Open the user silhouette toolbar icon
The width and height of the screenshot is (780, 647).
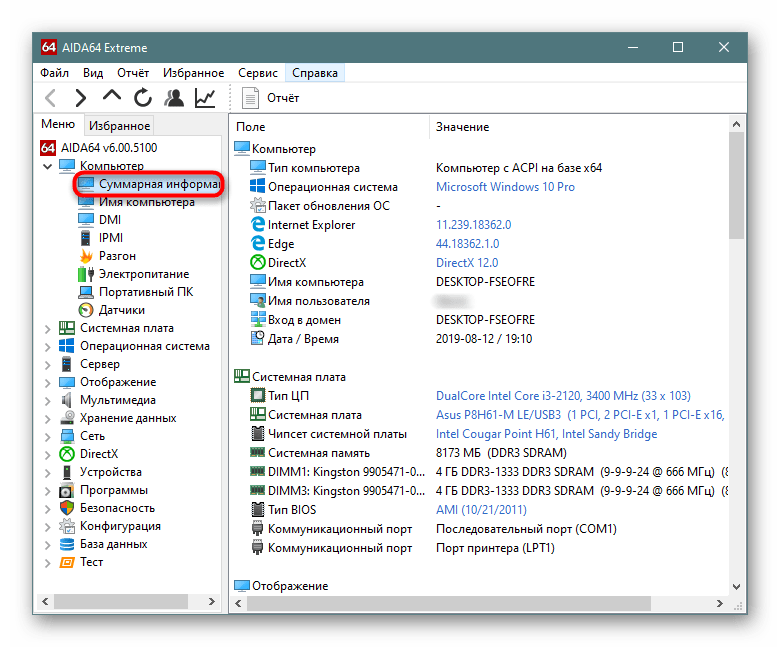click(x=174, y=97)
